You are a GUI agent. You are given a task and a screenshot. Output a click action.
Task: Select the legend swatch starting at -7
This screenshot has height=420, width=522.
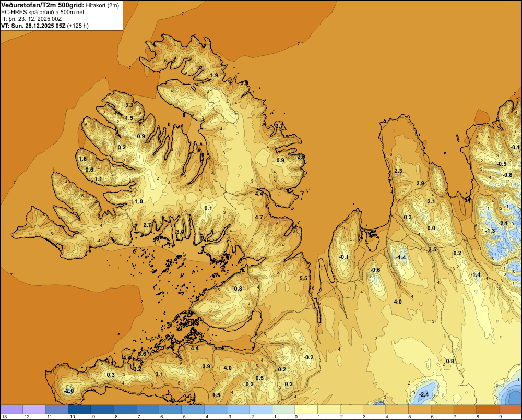[148, 410]
